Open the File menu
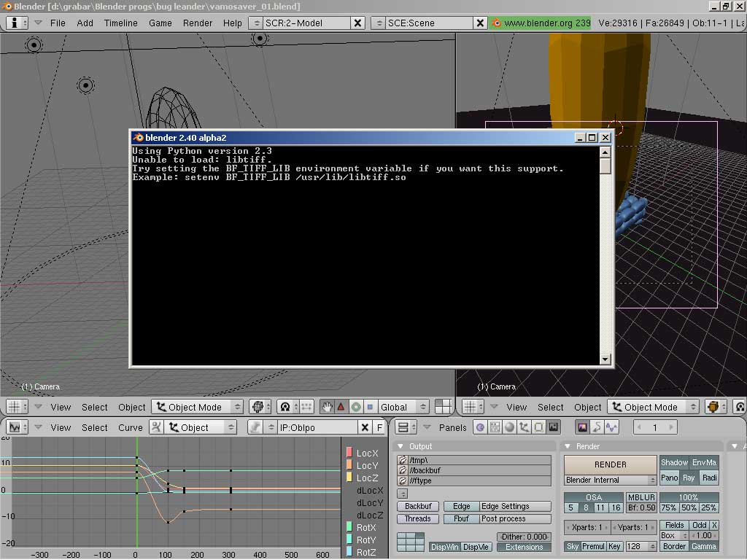The height and width of the screenshot is (560, 747). coord(58,23)
